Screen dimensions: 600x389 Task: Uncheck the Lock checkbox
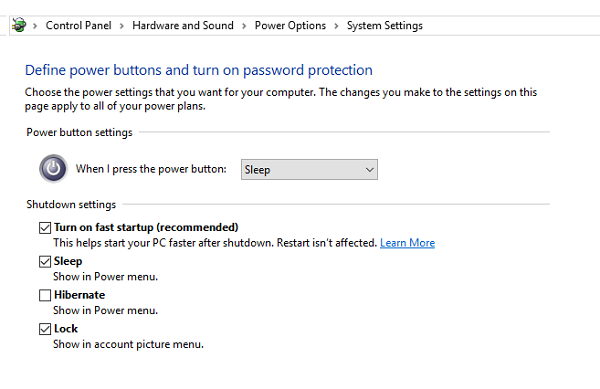pos(45,329)
